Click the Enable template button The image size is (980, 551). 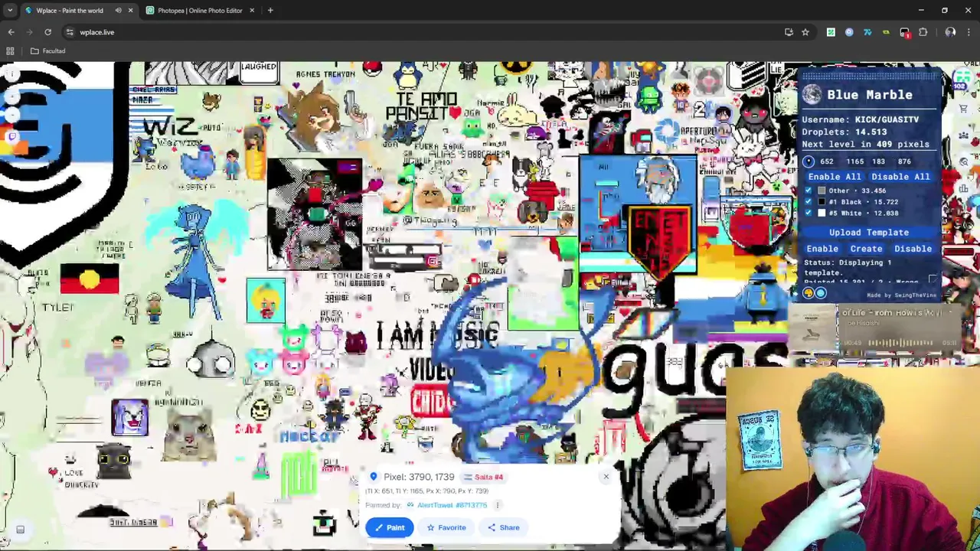tap(822, 249)
